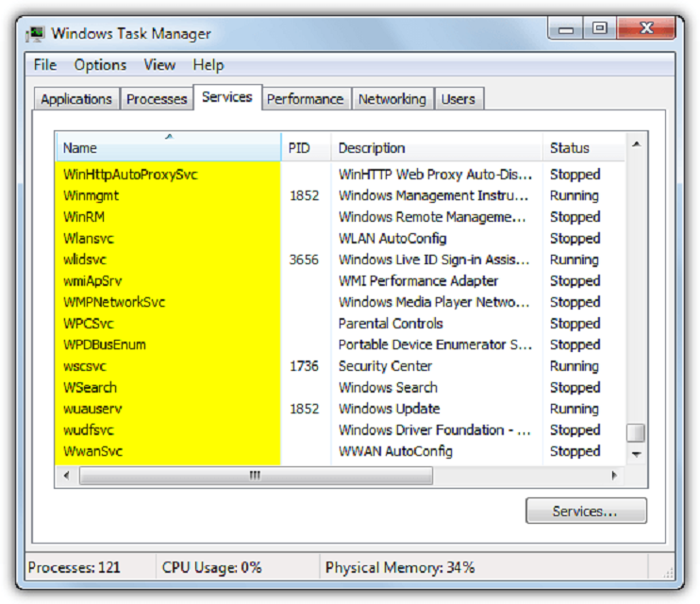Screen dimensions: 700x604
Task: Click the WLAN AutoConfig description
Action: 392,239
